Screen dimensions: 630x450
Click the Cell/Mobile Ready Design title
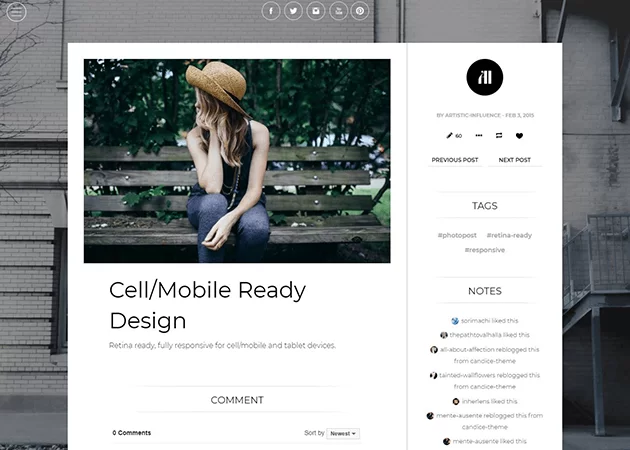[207, 305]
